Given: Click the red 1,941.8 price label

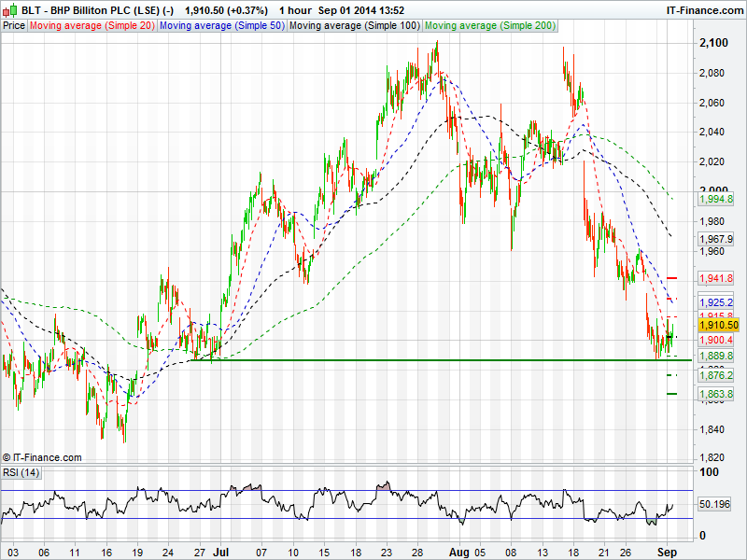Looking at the screenshot, I should point(716,278).
